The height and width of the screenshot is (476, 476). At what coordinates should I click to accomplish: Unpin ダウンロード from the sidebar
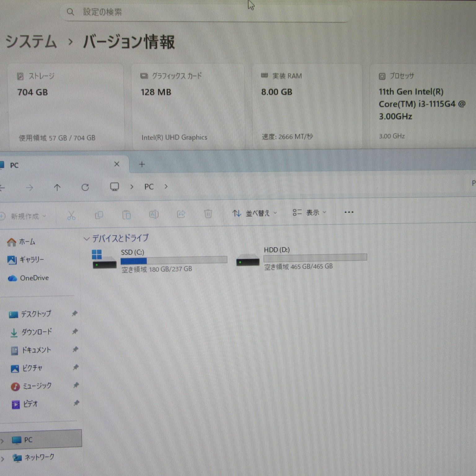[x=75, y=332]
